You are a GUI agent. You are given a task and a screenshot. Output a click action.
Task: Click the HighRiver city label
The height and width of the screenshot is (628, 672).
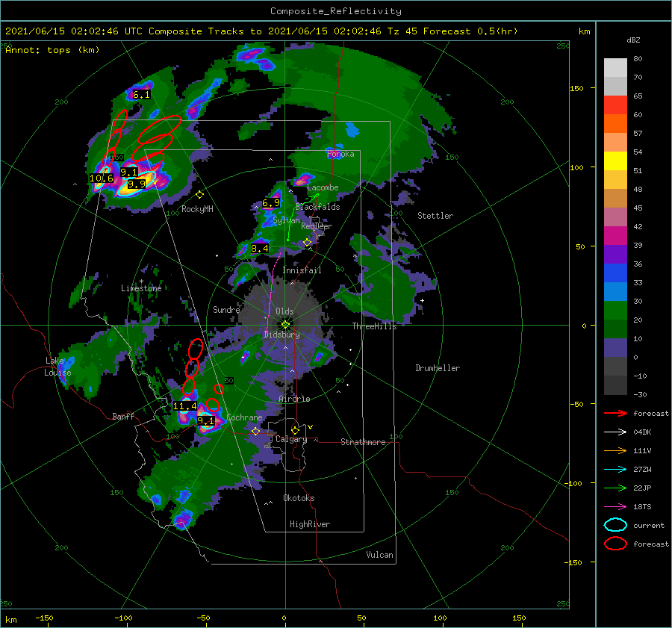click(310, 524)
